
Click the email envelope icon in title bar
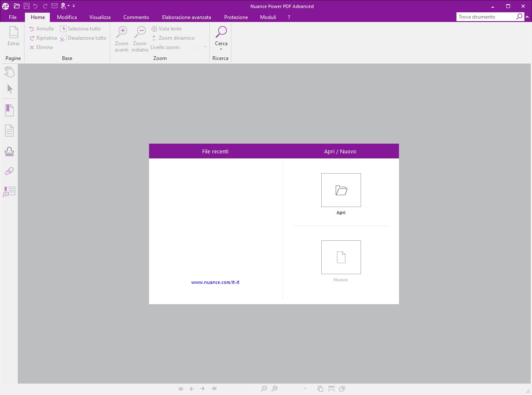pos(54,6)
